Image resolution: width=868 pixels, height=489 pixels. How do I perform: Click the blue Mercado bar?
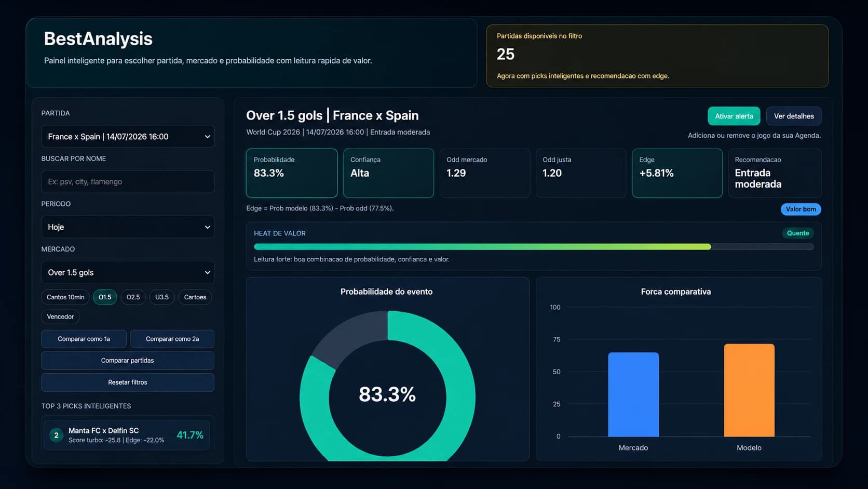[633, 394]
